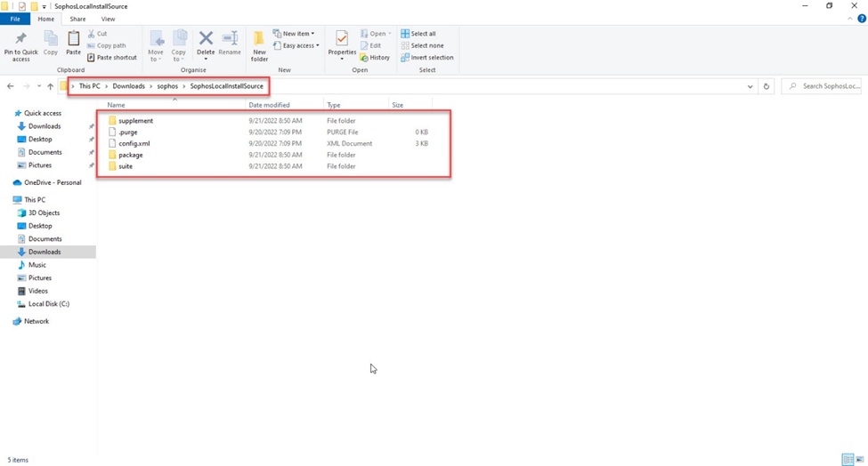Create a New folder from ribbon
The width and height of the screenshot is (868, 466).
pos(259,46)
